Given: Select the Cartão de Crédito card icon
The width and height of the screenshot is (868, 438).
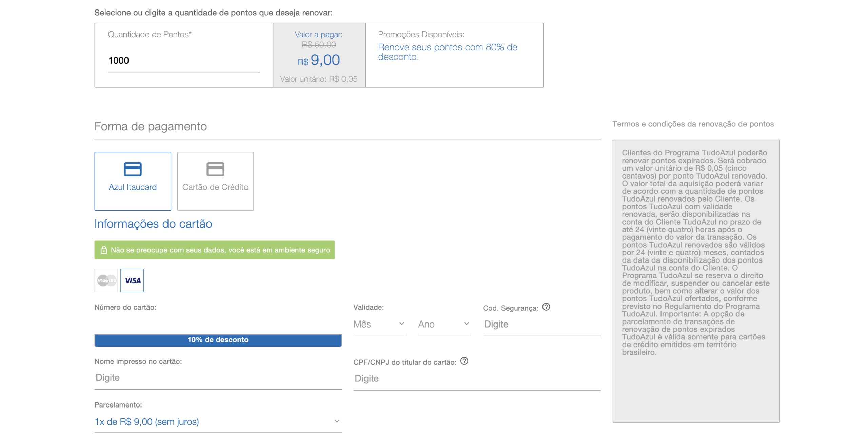Looking at the screenshot, I should pyautogui.click(x=215, y=169).
